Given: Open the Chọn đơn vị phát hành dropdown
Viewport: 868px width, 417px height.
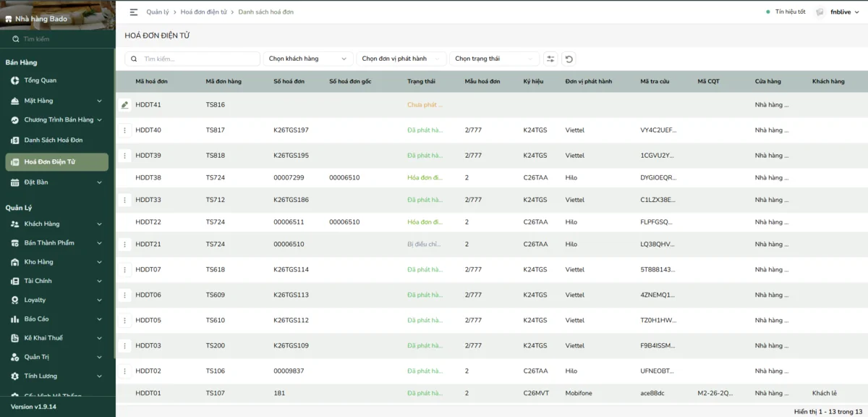Looking at the screenshot, I should (x=401, y=59).
